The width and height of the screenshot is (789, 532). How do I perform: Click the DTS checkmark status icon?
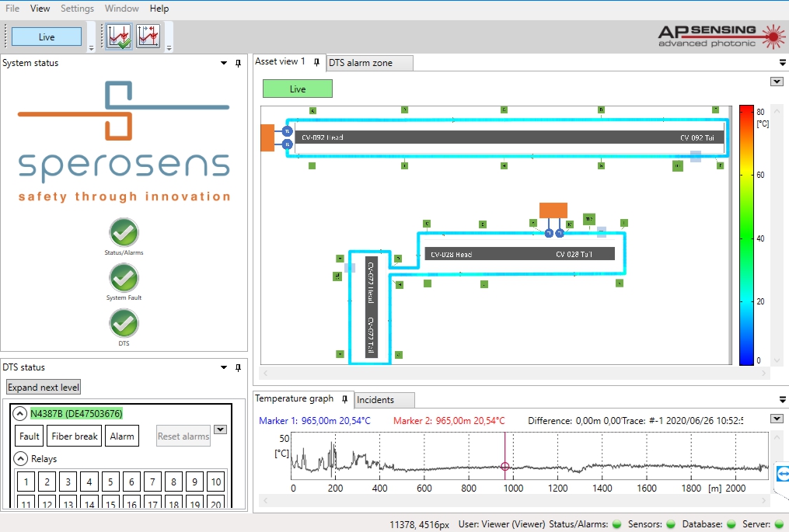(124, 323)
